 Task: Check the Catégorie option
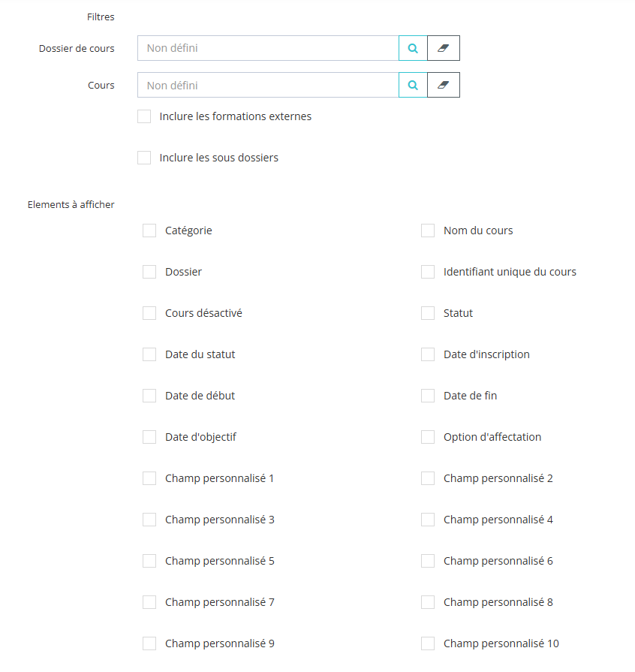pos(149,231)
